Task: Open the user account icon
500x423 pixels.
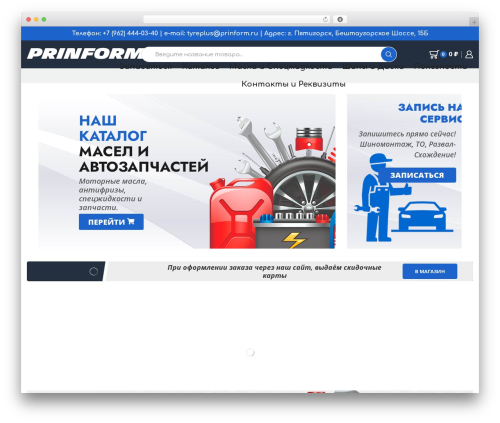Action: [469, 54]
